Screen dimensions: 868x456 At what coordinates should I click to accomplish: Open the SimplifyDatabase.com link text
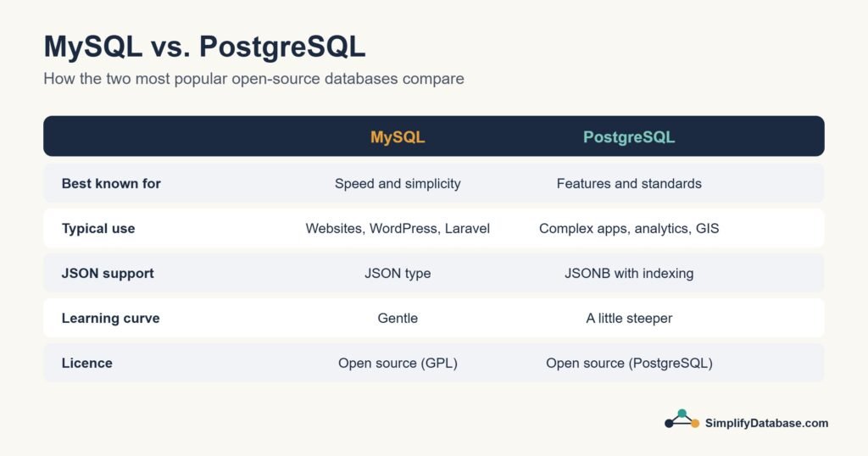[x=766, y=423]
